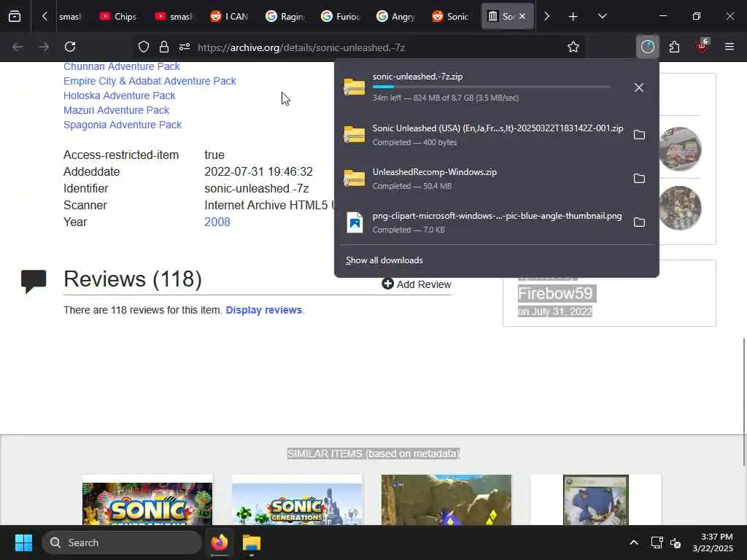
Task: Show UnleashedRecomp-Windows.zip in folder
Action: [x=639, y=179]
